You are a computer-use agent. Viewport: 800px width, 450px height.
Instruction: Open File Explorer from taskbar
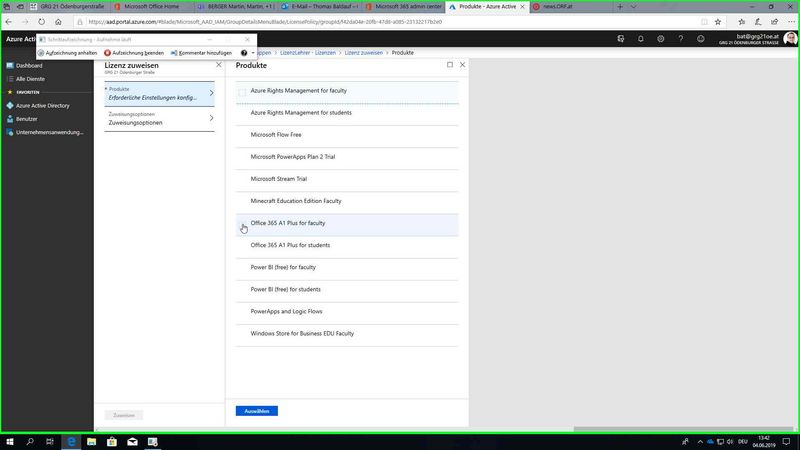coord(91,442)
